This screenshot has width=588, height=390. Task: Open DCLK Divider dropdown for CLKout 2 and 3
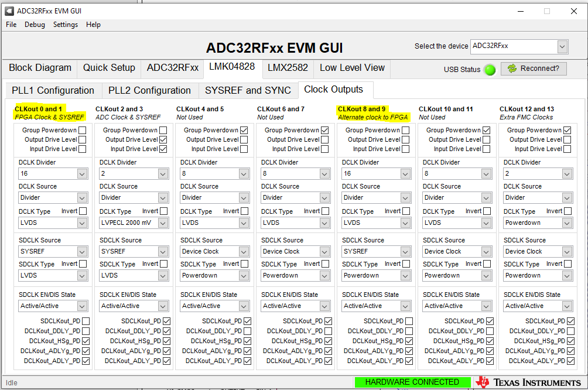134,173
